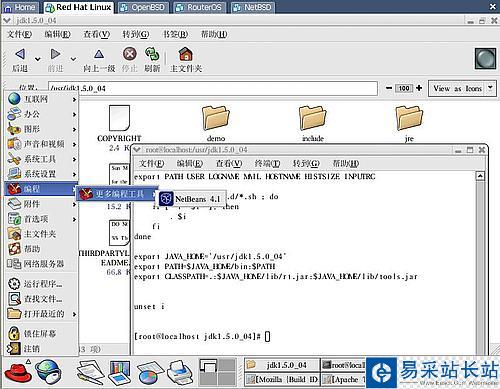Open the Home folder (主文件夹) toolbar icon
The image size is (500, 389).
click(186, 54)
